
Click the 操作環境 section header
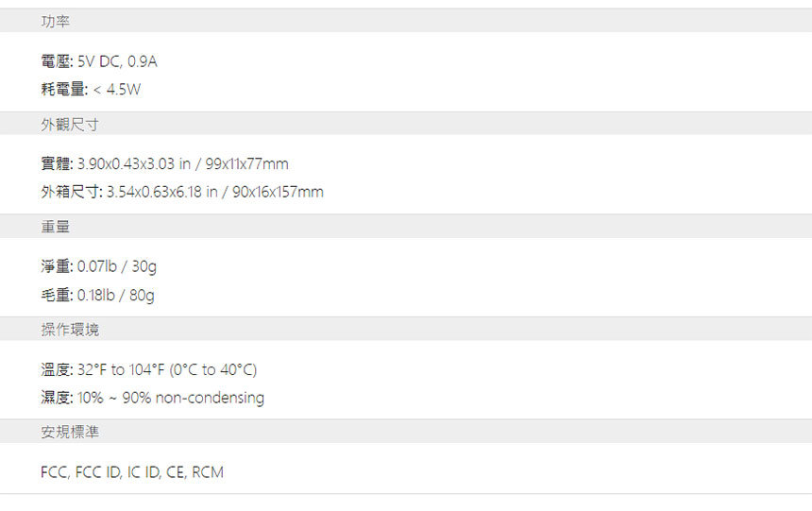(406, 329)
